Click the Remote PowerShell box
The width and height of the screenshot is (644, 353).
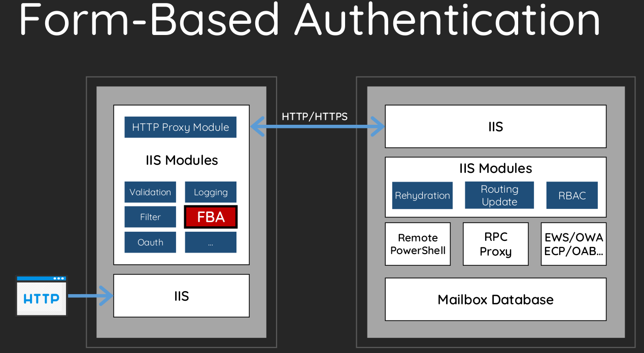point(418,244)
